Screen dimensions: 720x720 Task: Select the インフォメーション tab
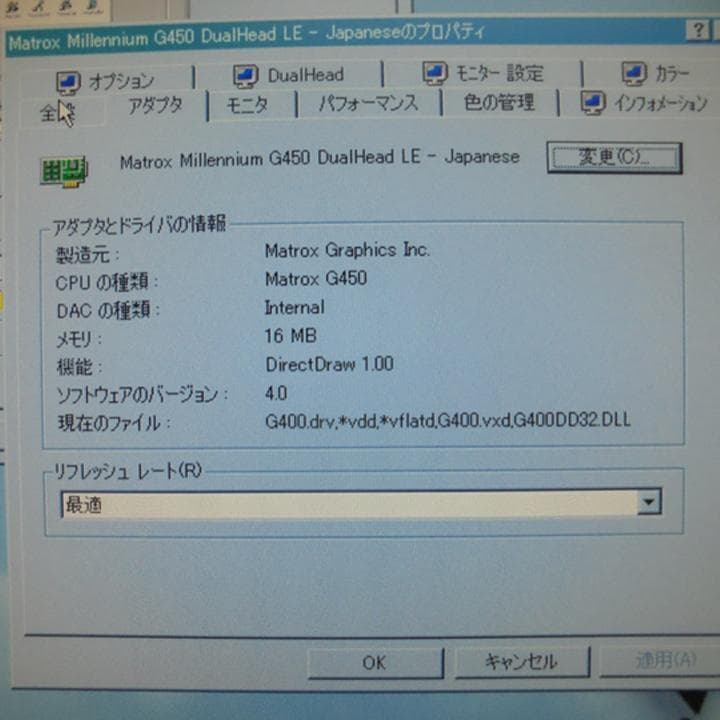(x=644, y=103)
